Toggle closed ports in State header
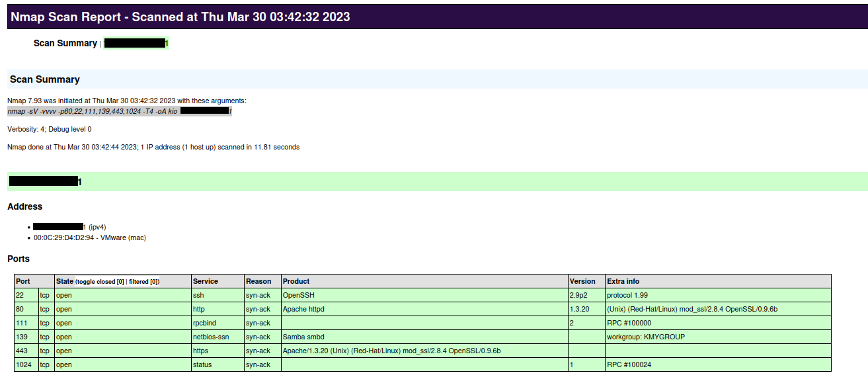Screen dimensions: 868x383 pyautogui.click(x=100, y=282)
